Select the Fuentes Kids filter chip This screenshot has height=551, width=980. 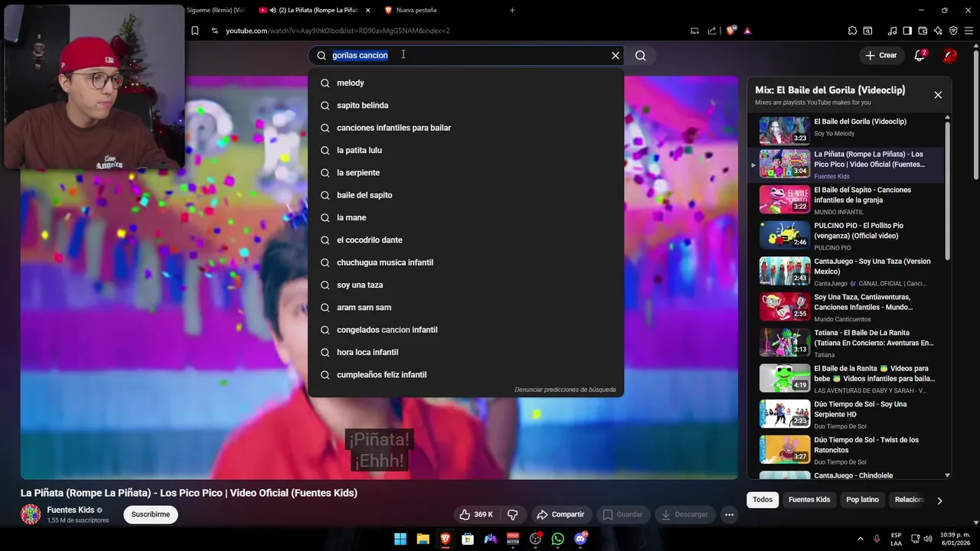pos(809,500)
